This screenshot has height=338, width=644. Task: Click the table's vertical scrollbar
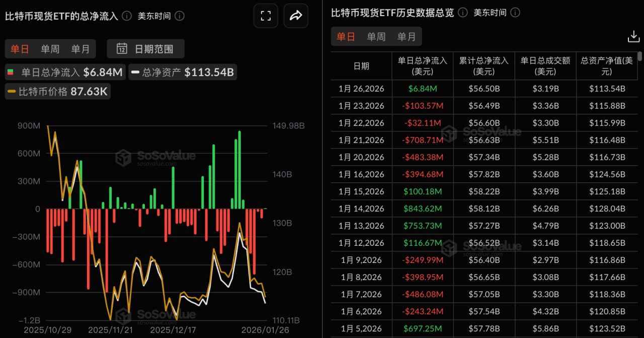[x=639, y=56]
